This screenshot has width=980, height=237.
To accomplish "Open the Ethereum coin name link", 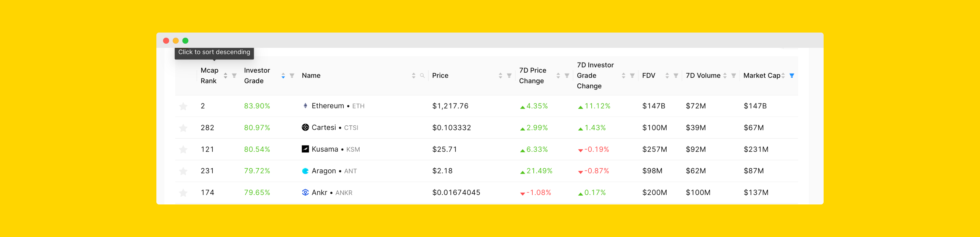I will 327,106.
